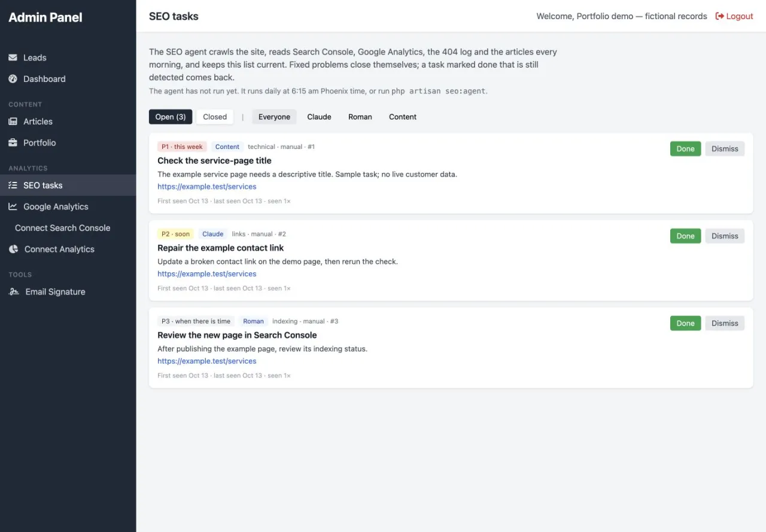This screenshot has height=532, width=766.
Task: Filter tasks by Everyone
Action: click(x=274, y=117)
